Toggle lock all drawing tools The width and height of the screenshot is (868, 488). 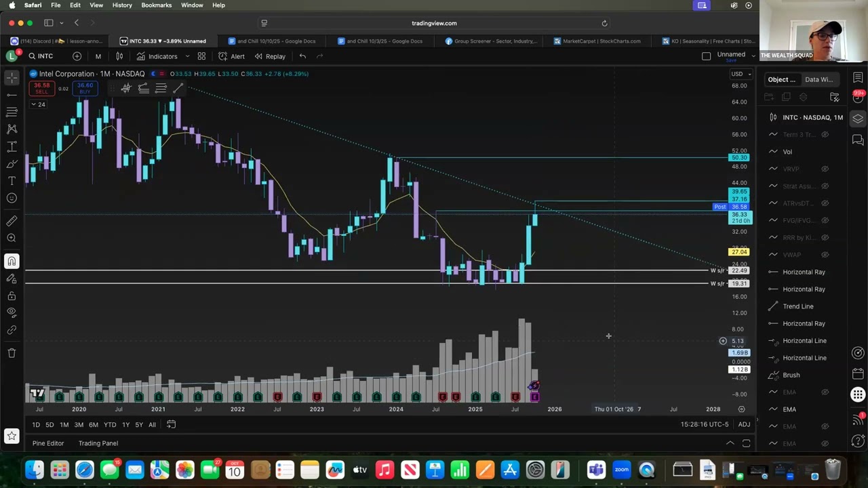click(x=12, y=296)
